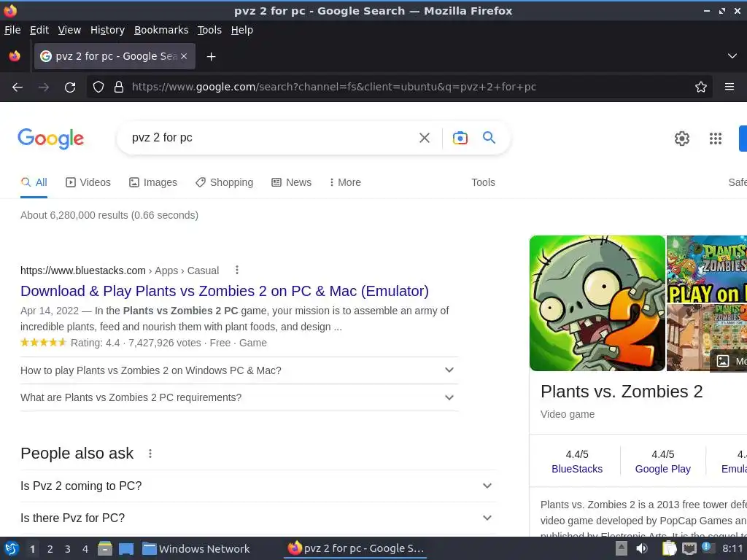This screenshot has width=747, height=560.
Task: Open Windows Network window from taskbar
Action: click(x=196, y=549)
